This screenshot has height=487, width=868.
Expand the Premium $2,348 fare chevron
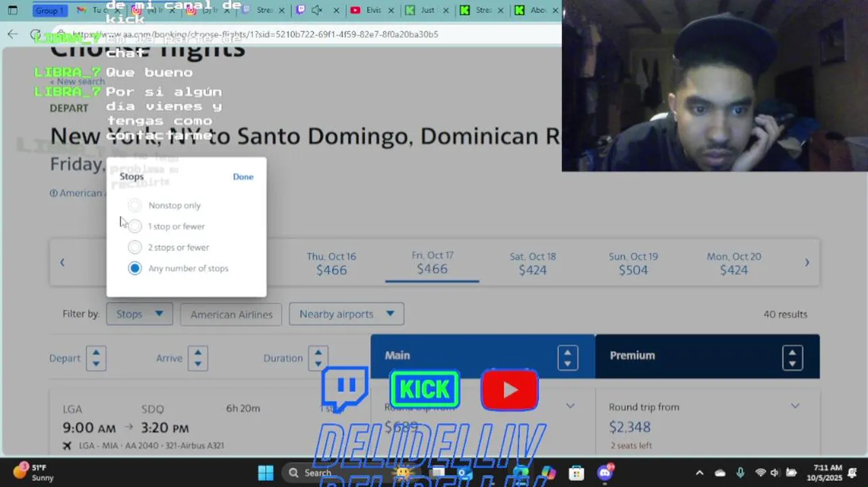click(x=795, y=406)
